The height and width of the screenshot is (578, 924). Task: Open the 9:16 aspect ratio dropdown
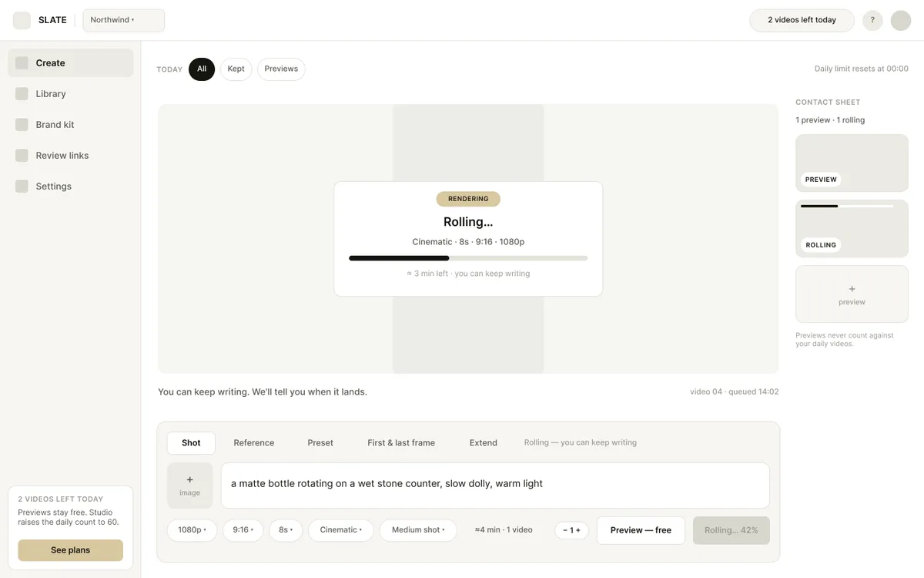click(243, 530)
